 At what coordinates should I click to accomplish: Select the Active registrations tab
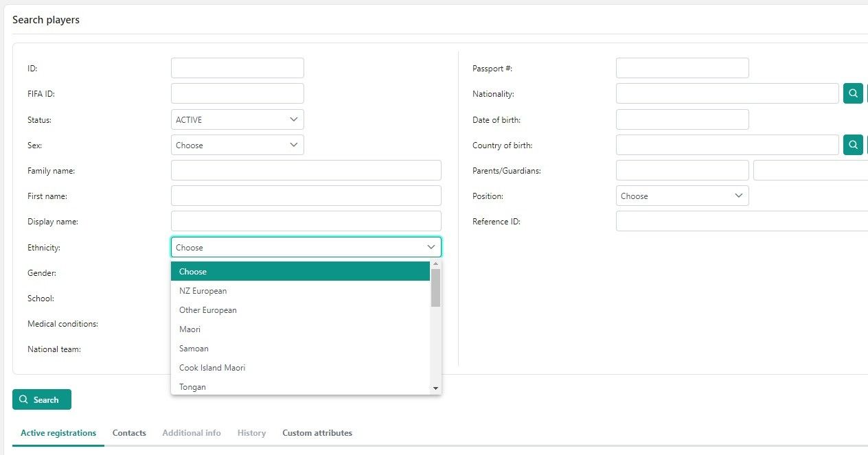[58, 433]
